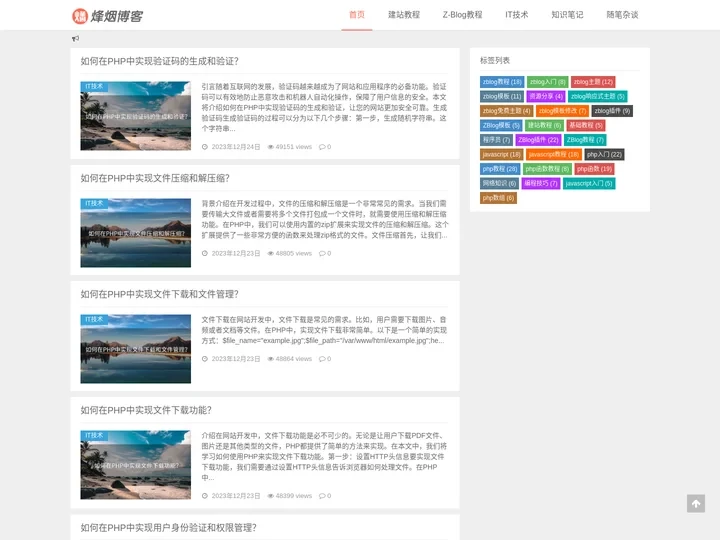
Task: Open post 如何在PHP中实现文件压缩和解压缩?
Action: click(155, 178)
